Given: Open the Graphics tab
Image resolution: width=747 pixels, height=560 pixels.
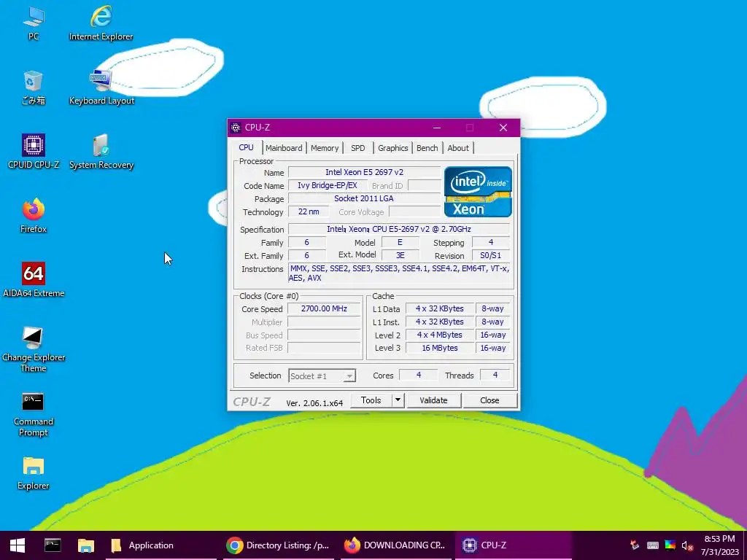Looking at the screenshot, I should (x=393, y=148).
